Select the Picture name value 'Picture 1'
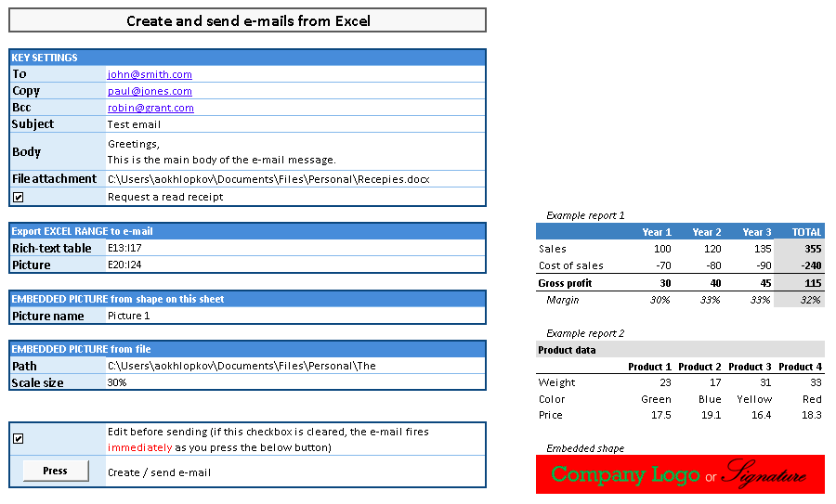Screen dimensions: 836x504 pos(295,316)
